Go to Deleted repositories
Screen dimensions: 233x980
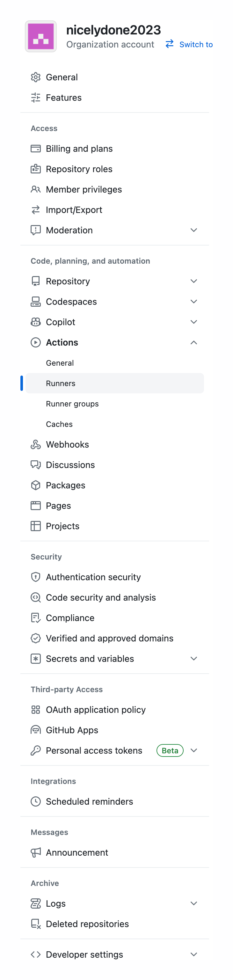pyautogui.click(x=87, y=924)
